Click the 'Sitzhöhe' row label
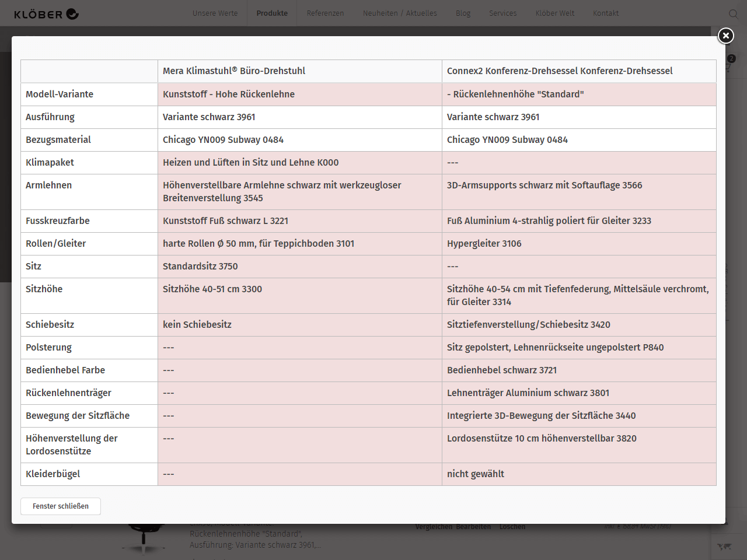This screenshot has width=747, height=560. 89,296
